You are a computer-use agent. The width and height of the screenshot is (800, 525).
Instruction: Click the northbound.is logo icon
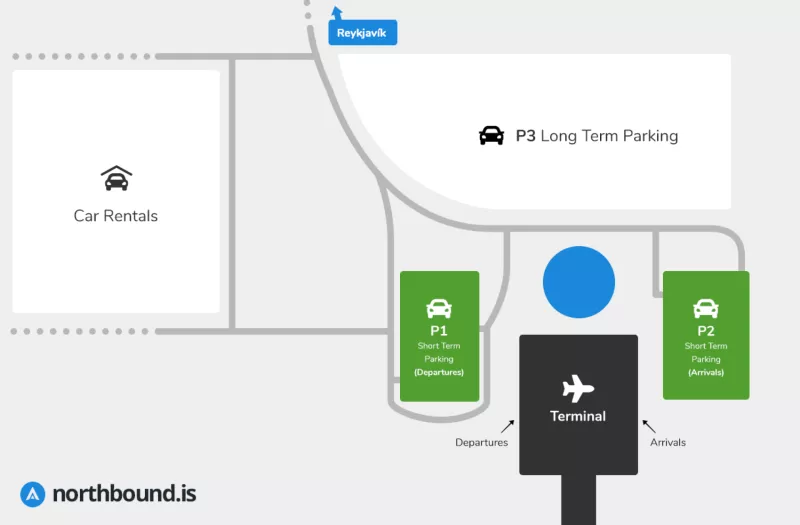click(x=33, y=494)
